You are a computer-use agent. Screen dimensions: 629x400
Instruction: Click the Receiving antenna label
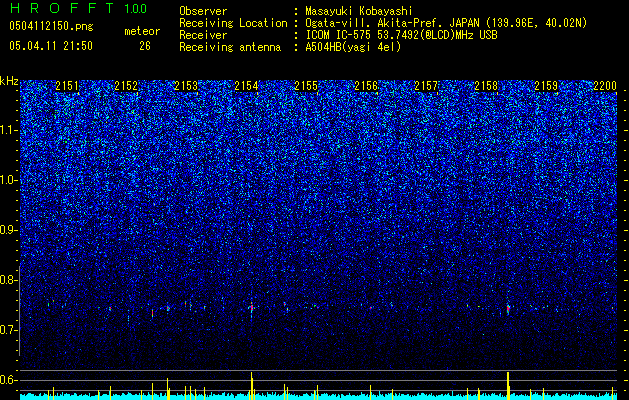pos(230,47)
